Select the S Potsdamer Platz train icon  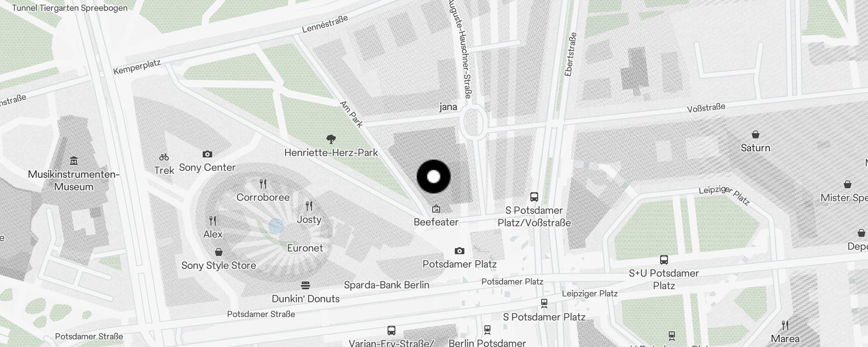pos(544,303)
